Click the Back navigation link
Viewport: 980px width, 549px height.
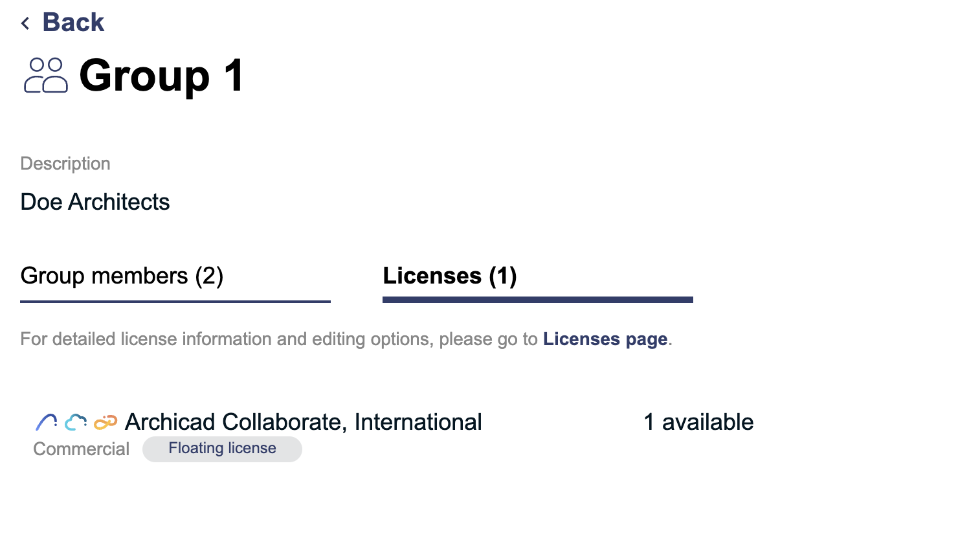[x=72, y=22]
